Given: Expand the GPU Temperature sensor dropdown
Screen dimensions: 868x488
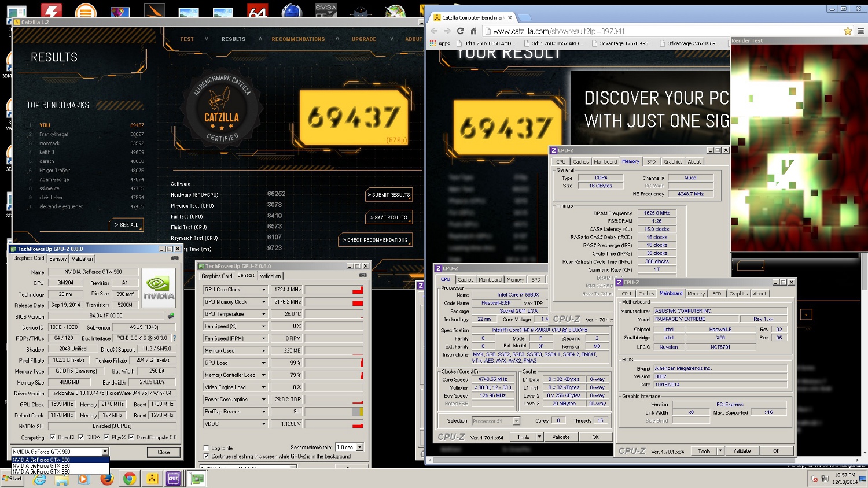Looking at the screenshot, I should coord(264,314).
